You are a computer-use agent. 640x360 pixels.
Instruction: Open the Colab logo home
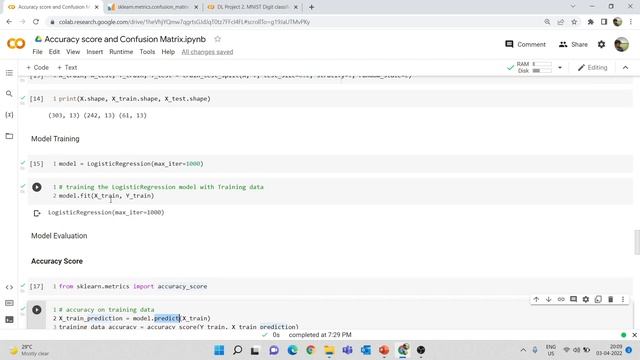point(16,43)
